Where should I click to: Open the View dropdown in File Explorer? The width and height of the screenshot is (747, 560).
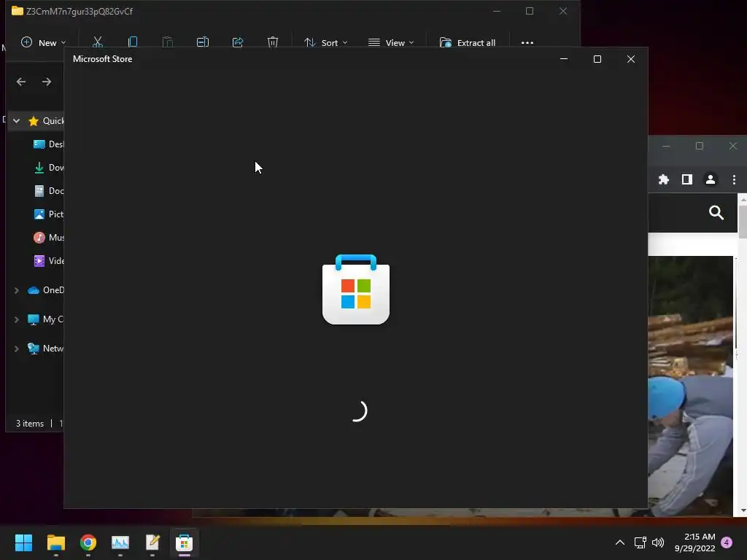click(x=391, y=42)
